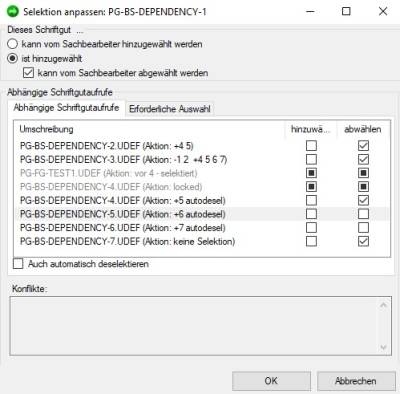Enable 'Auch automatisch deselektieren' checkbox

pyautogui.click(x=18, y=264)
